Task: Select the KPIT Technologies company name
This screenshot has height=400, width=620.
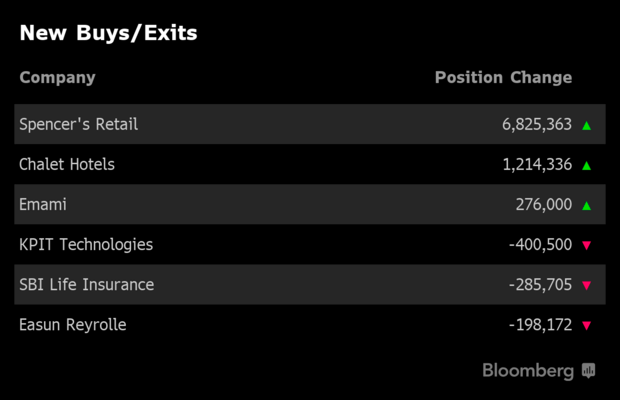Action: tap(86, 245)
